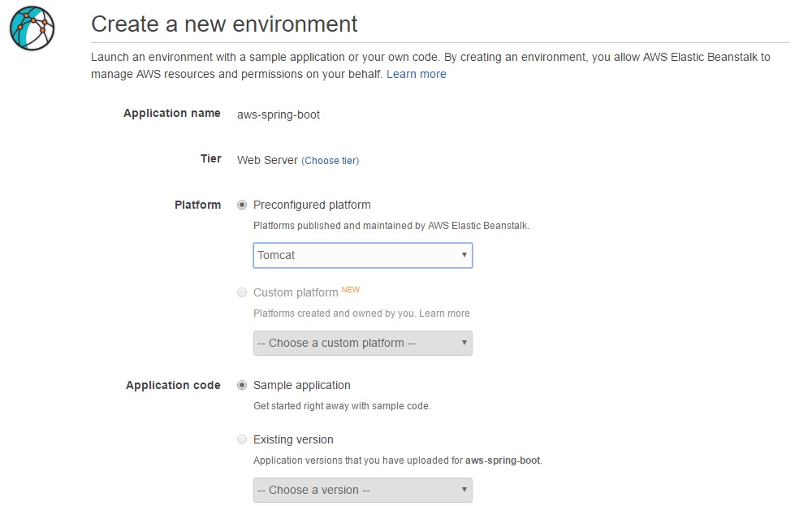The height and width of the screenshot is (506, 812).
Task: Click the Web Server tier text
Action: click(267, 161)
